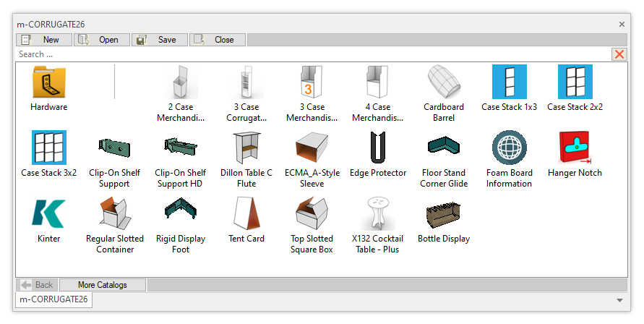Choose the X132 Cocktail Table - Plus
This screenshot has width=644, height=324.
(x=378, y=214)
